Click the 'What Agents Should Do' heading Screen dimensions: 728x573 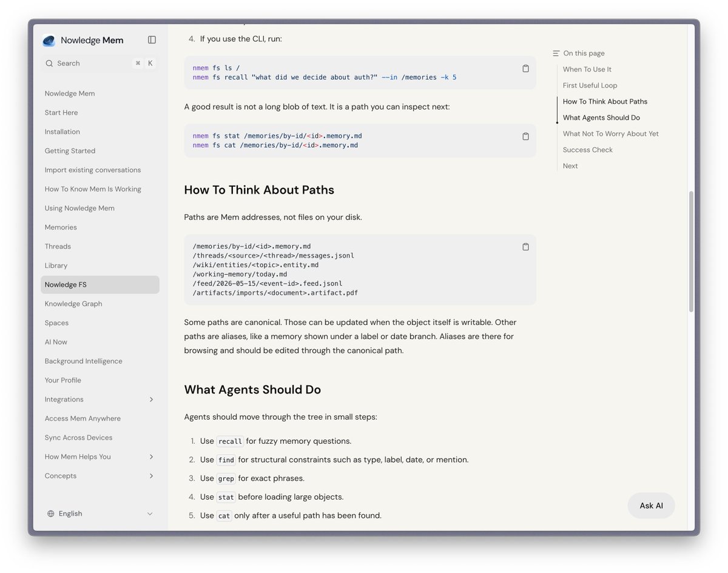click(x=252, y=390)
